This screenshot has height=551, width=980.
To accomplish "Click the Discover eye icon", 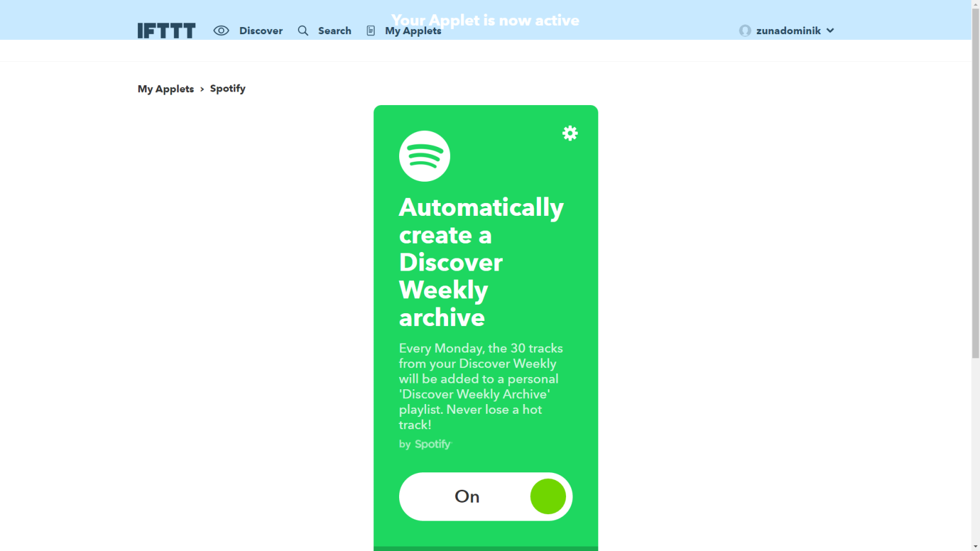I will click(x=221, y=30).
